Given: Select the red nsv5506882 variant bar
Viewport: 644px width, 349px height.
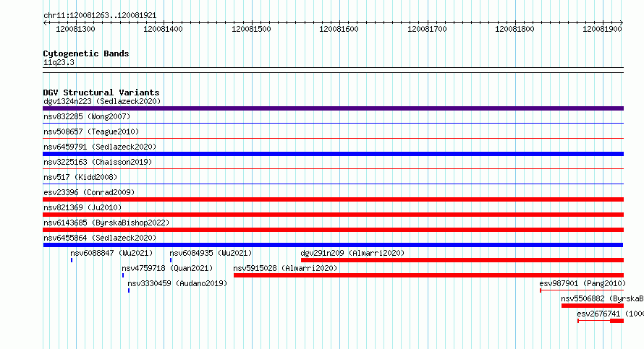Looking at the screenshot, I should (593, 306).
